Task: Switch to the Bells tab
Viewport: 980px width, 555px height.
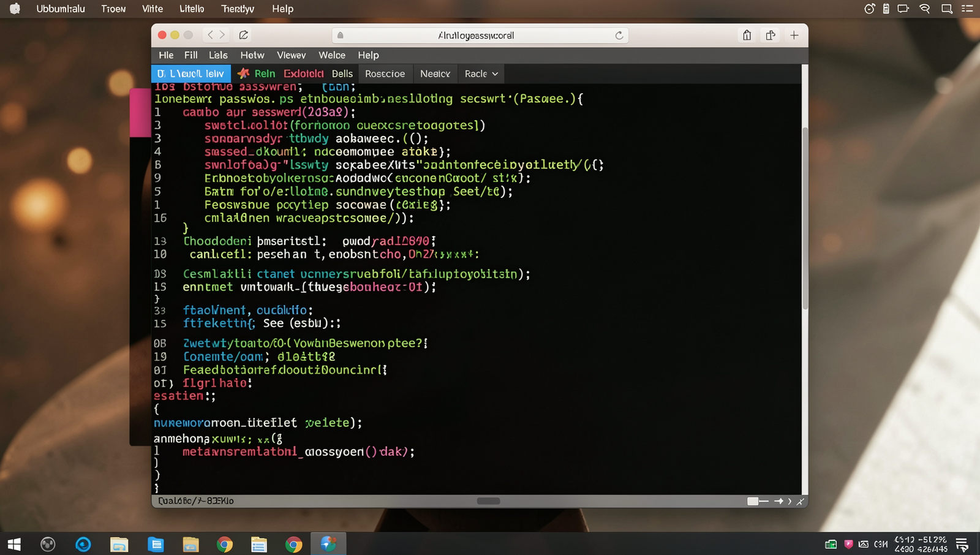Action: [x=342, y=74]
